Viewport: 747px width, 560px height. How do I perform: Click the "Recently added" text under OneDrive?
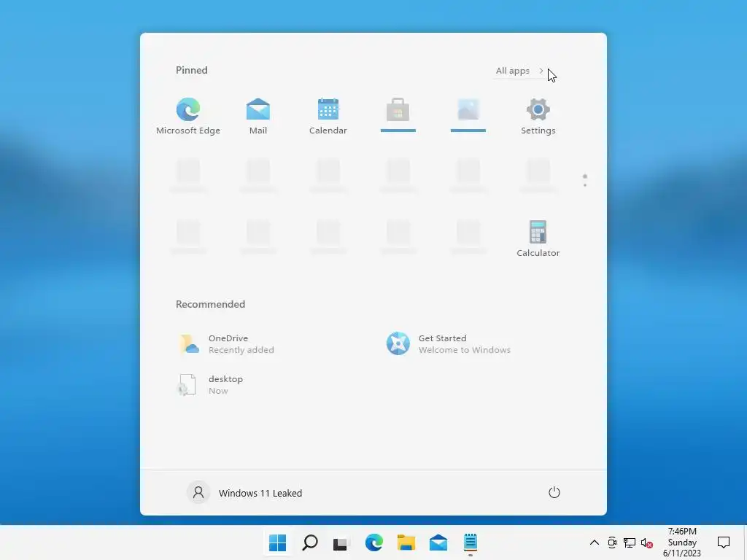(241, 350)
